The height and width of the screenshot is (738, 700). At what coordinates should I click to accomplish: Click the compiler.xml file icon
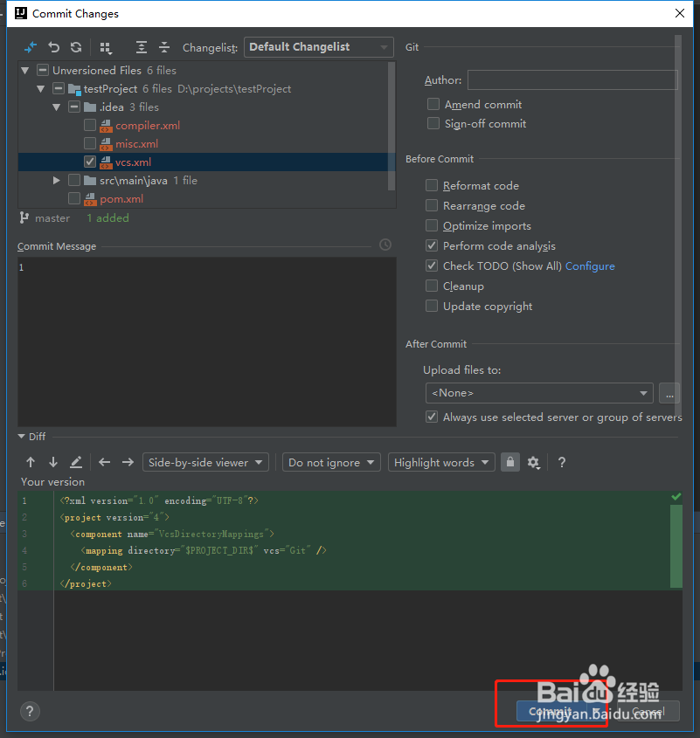pyautogui.click(x=106, y=126)
